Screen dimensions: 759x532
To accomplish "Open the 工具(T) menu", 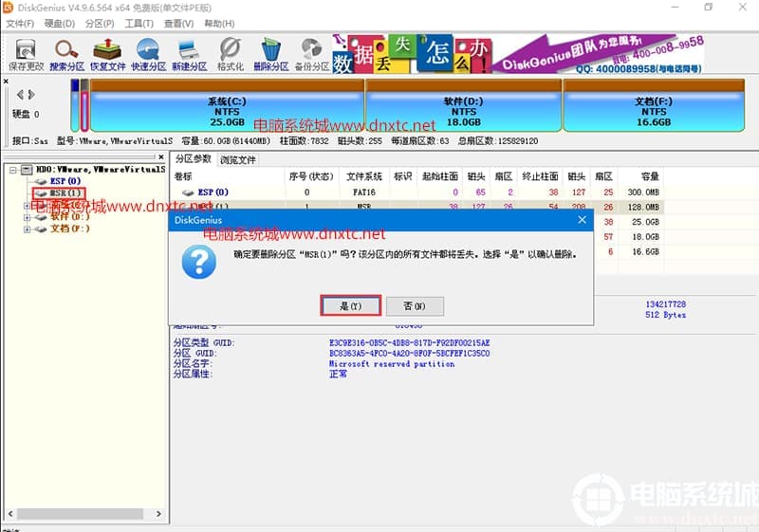I will pos(139,24).
